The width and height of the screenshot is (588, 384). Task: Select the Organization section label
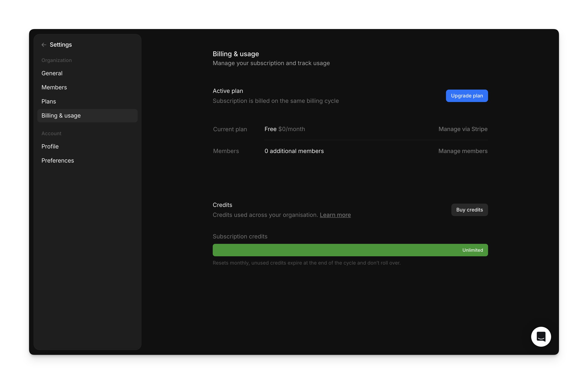pyautogui.click(x=56, y=60)
